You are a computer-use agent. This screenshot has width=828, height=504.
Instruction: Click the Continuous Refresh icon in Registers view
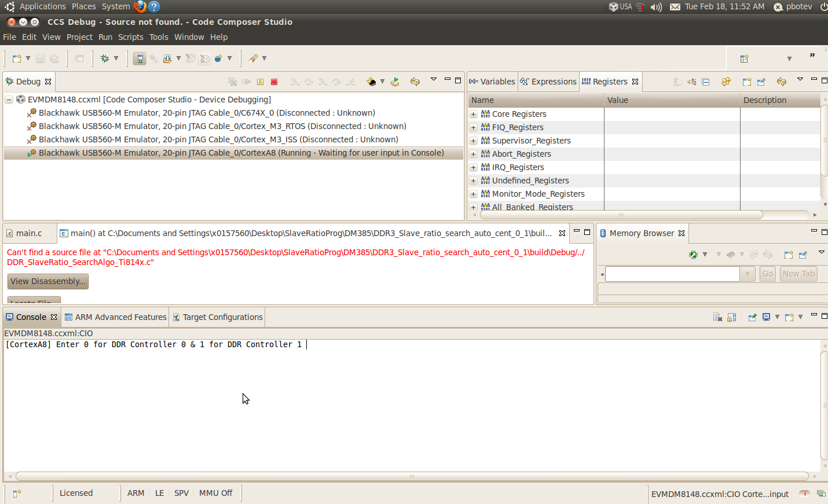(x=726, y=82)
